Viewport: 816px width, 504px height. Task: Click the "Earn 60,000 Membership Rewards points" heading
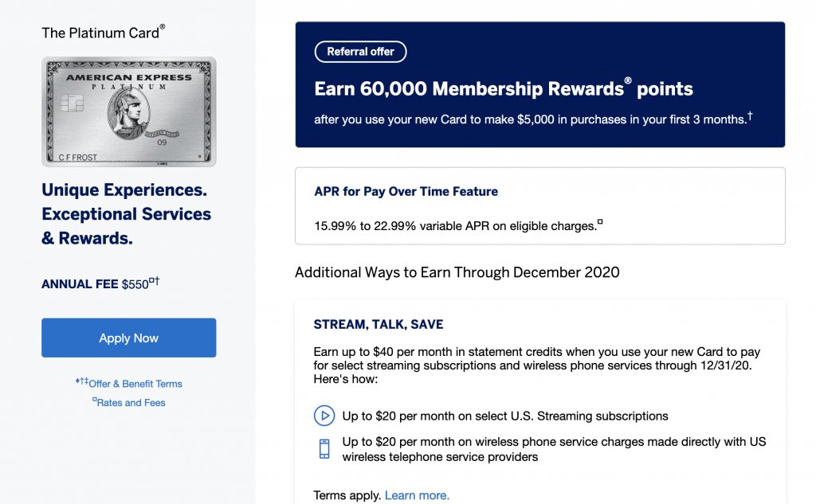(504, 88)
